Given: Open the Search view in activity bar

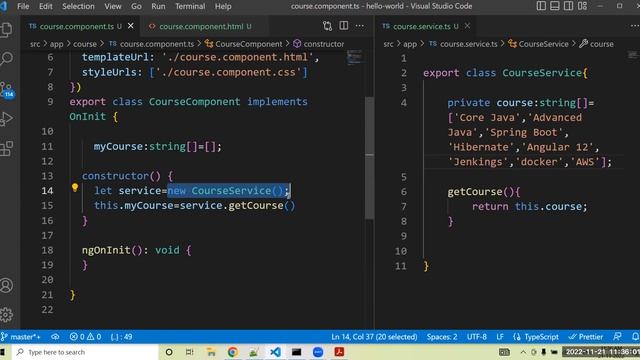Looking at the screenshot, I should 7,59.
